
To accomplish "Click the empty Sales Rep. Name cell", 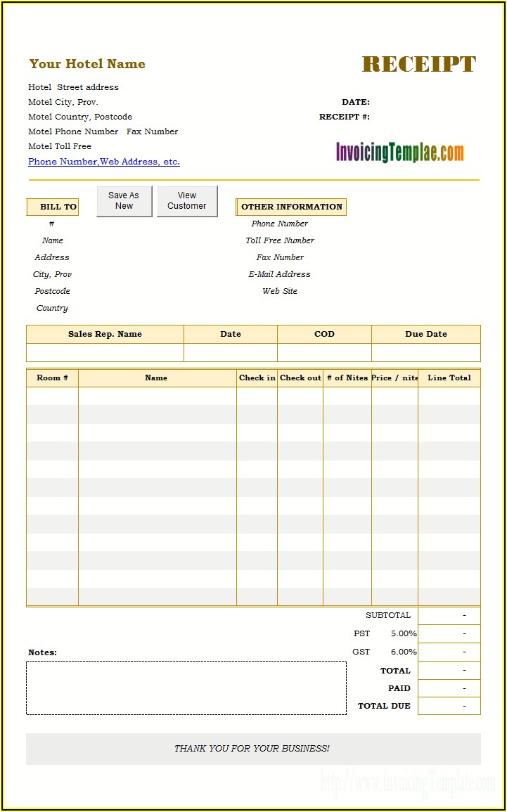I will (105, 352).
